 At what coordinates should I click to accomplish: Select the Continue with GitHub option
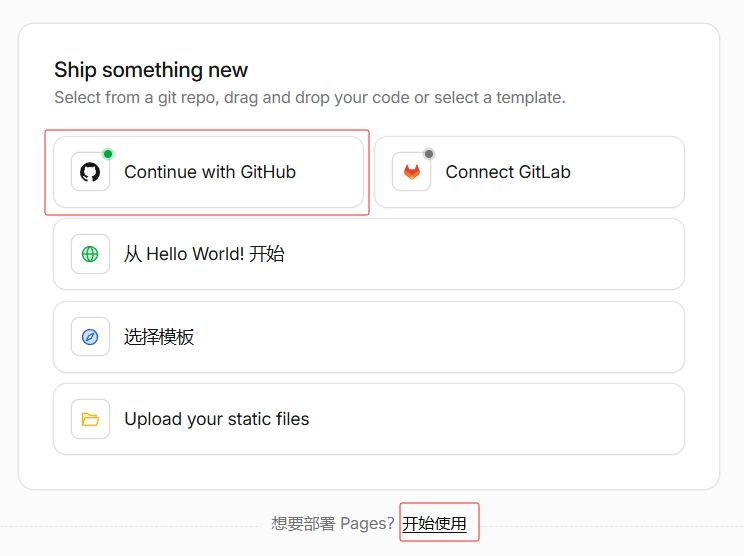(208, 172)
